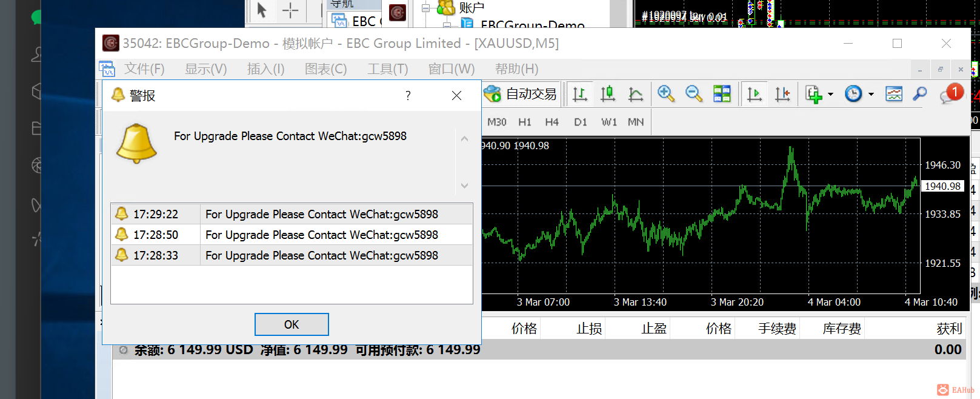The image size is (980, 399).
Task: Select the 17:28:33 alert row
Action: point(292,255)
